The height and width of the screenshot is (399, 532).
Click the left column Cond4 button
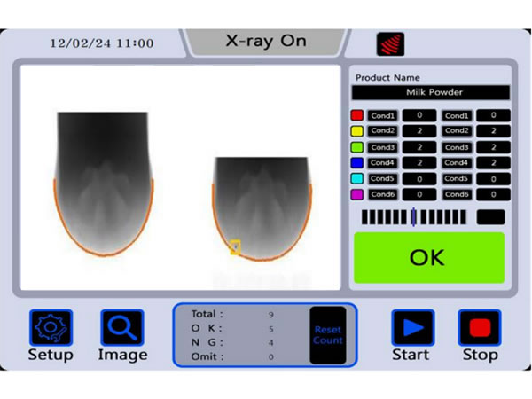(x=383, y=163)
